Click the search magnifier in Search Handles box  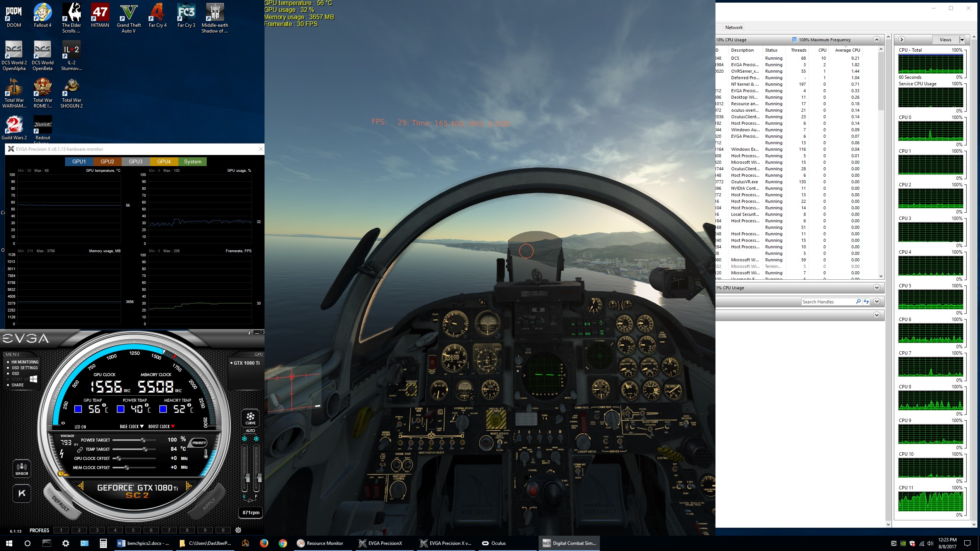point(858,302)
